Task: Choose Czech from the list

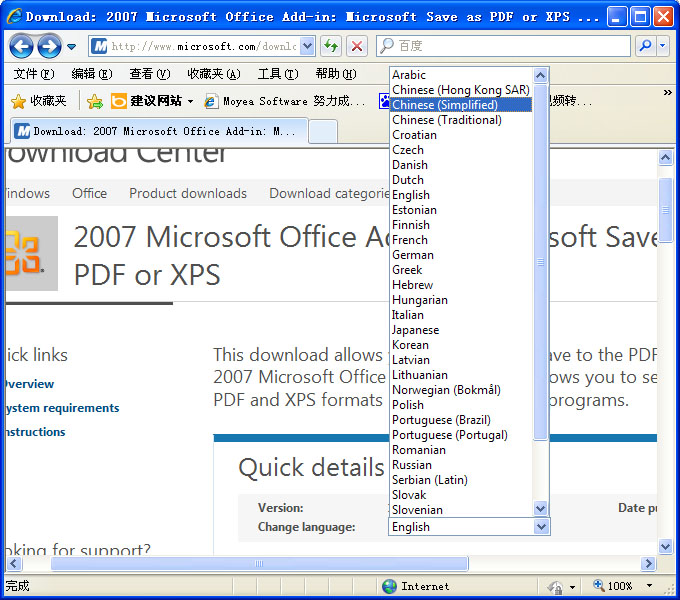Action: click(461, 150)
